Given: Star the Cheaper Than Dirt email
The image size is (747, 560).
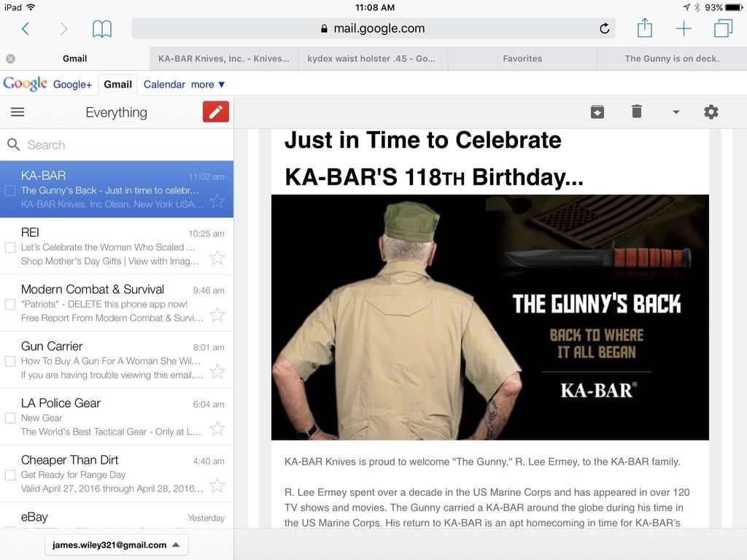Looking at the screenshot, I should pyautogui.click(x=217, y=485).
